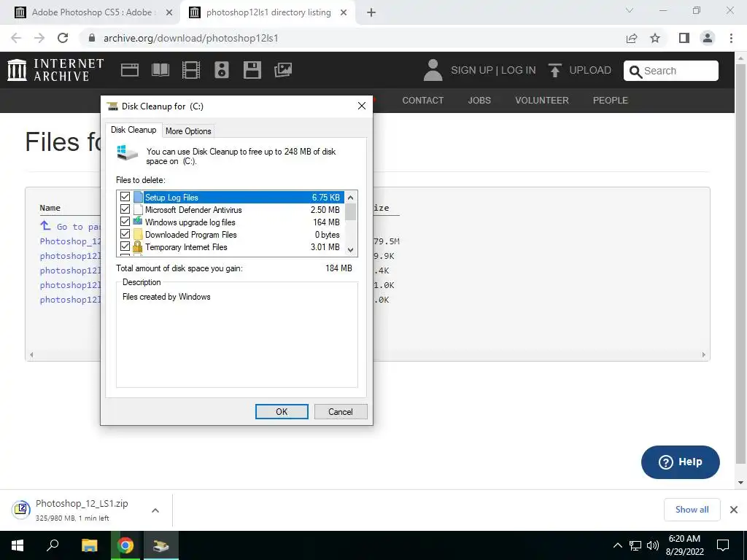The height and width of the screenshot is (560, 747).
Task: Open the Internet Archive video film icon
Action: (x=190, y=70)
